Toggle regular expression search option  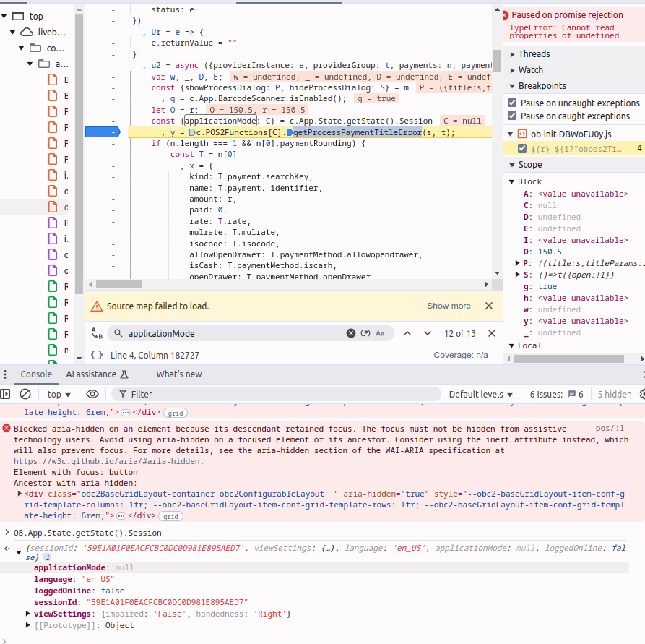(x=365, y=333)
